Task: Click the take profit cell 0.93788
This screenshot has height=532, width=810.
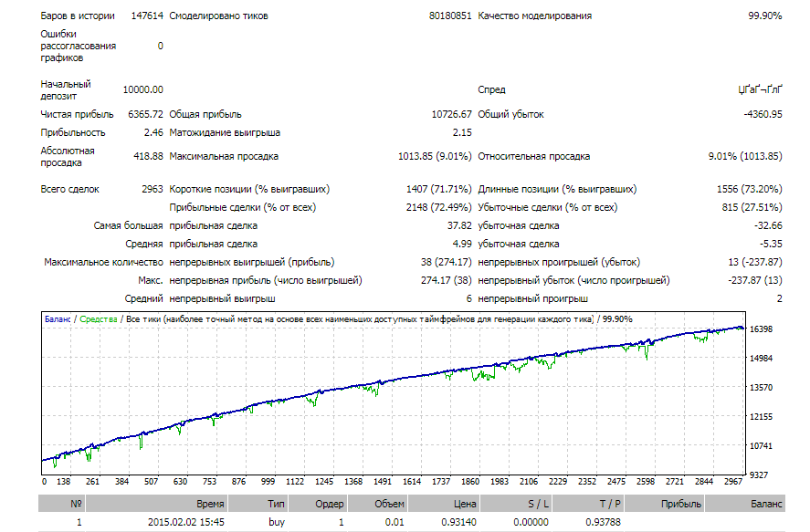Action: [x=603, y=522]
